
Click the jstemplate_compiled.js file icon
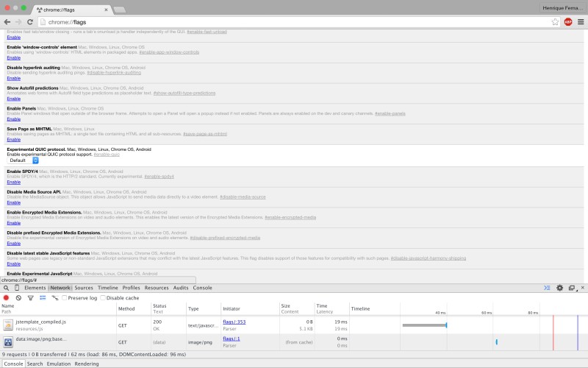8,325
